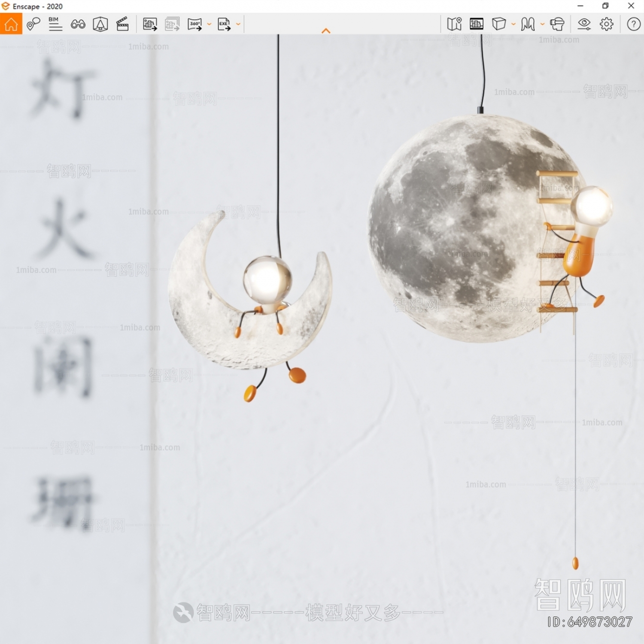Click the navigation mode walk/fly icon

pyautogui.click(x=528, y=24)
